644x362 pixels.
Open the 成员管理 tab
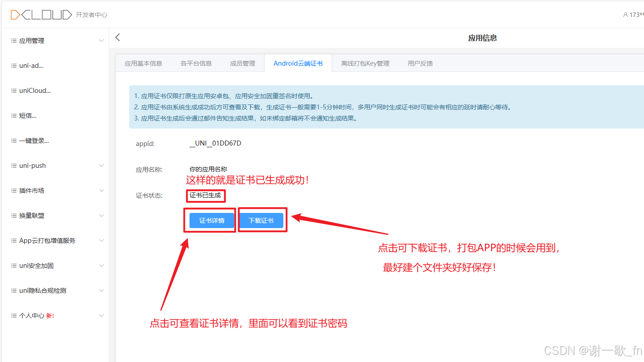(243, 63)
